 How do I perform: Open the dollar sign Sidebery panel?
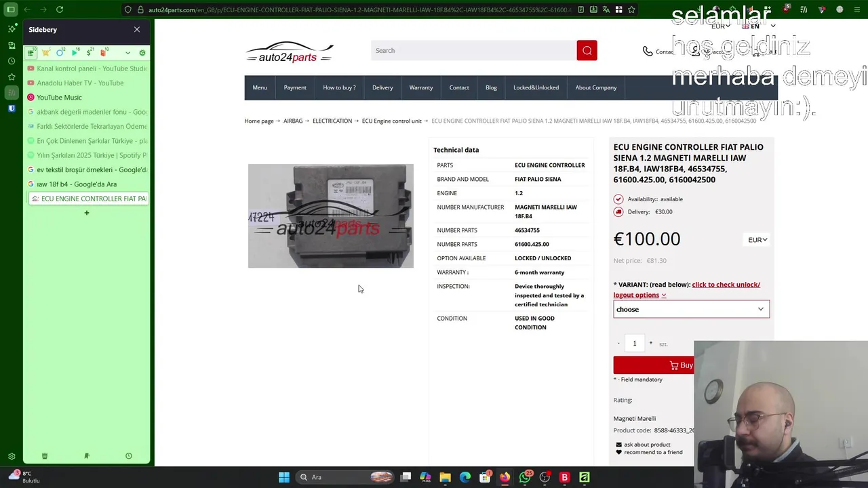[x=90, y=53]
